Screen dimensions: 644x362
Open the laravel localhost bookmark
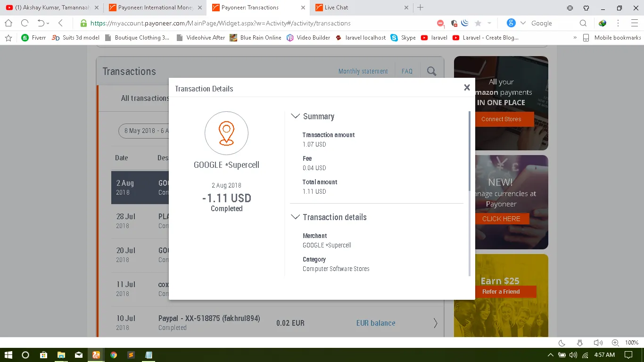361,38
